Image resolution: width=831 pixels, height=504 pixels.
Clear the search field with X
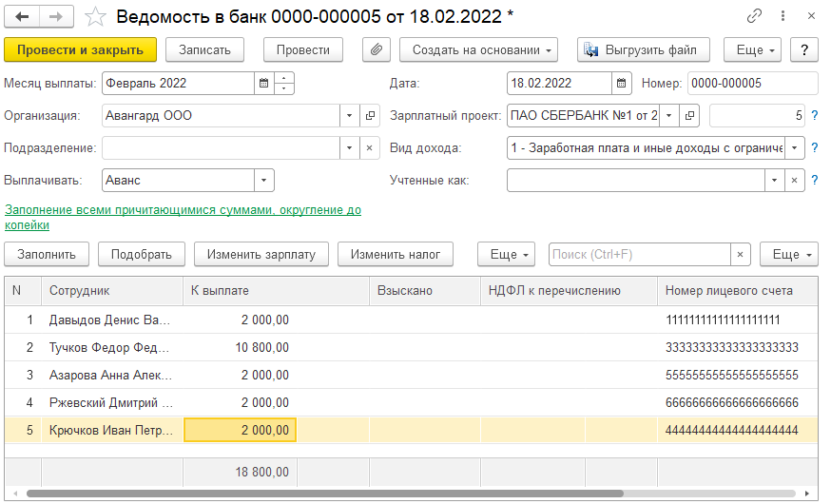[x=741, y=255]
